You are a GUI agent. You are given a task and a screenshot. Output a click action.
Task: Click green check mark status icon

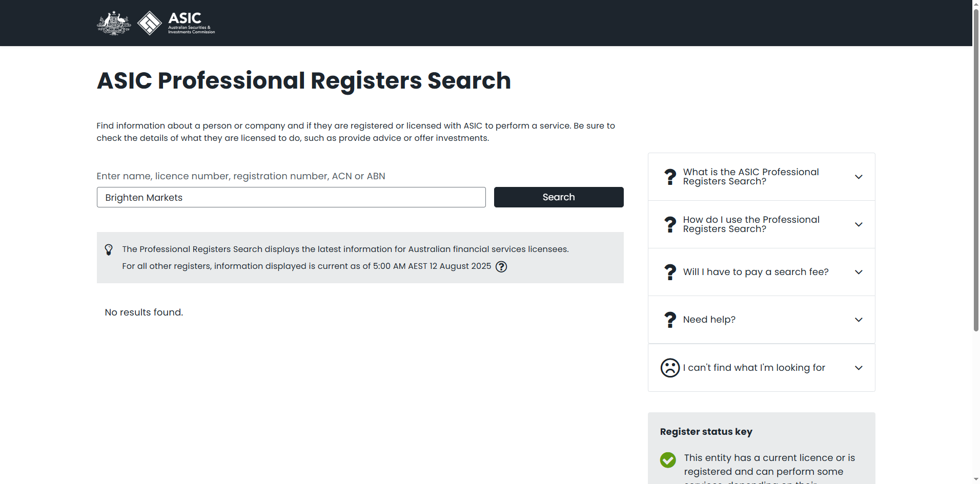pyautogui.click(x=668, y=460)
